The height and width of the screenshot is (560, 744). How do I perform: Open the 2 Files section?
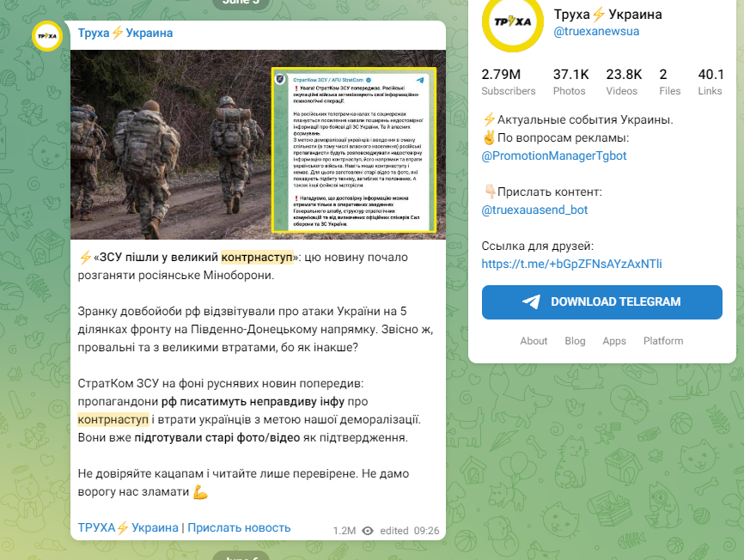pos(669,82)
